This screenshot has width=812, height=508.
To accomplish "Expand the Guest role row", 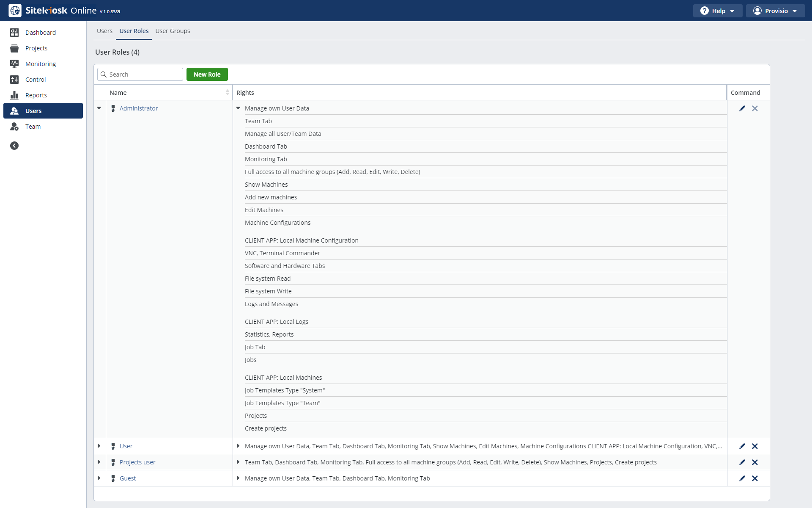I will pos(99,478).
